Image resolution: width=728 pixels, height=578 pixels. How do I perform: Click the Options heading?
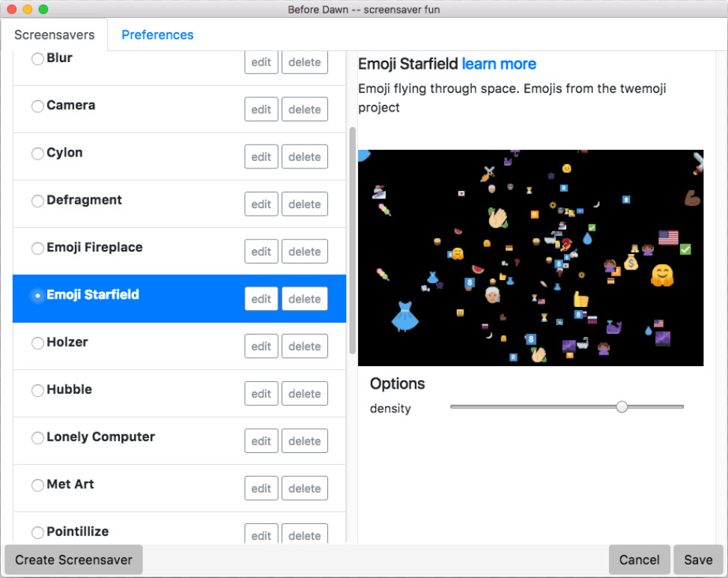click(398, 383)
